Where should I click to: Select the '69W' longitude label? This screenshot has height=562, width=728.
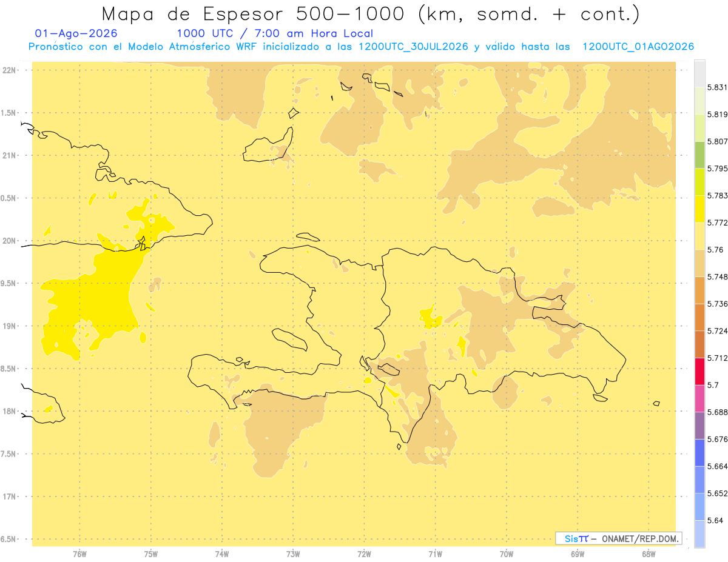click(x=578, y=554)
